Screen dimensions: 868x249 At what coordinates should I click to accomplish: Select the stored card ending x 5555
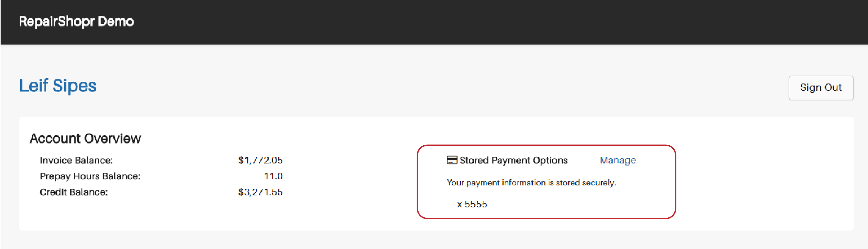[472, 204]
